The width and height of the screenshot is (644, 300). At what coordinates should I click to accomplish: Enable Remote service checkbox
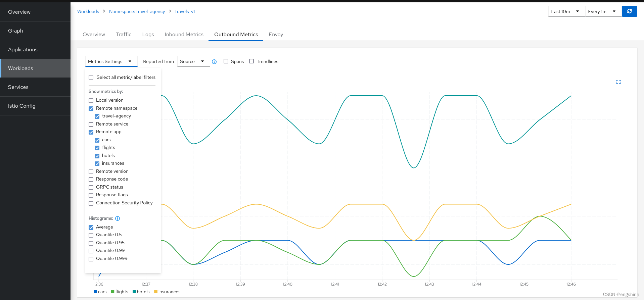point(91,124)
